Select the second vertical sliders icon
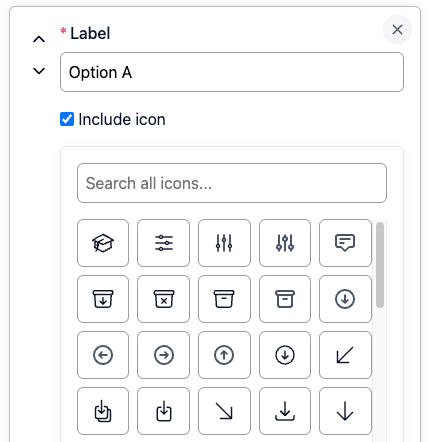 285,243
